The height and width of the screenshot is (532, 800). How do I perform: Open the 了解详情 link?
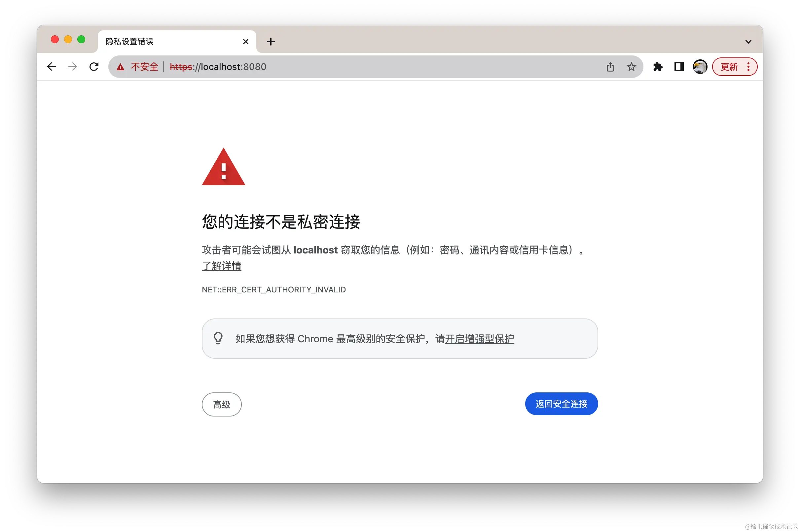pyautogui.click(x=221, y=266)
